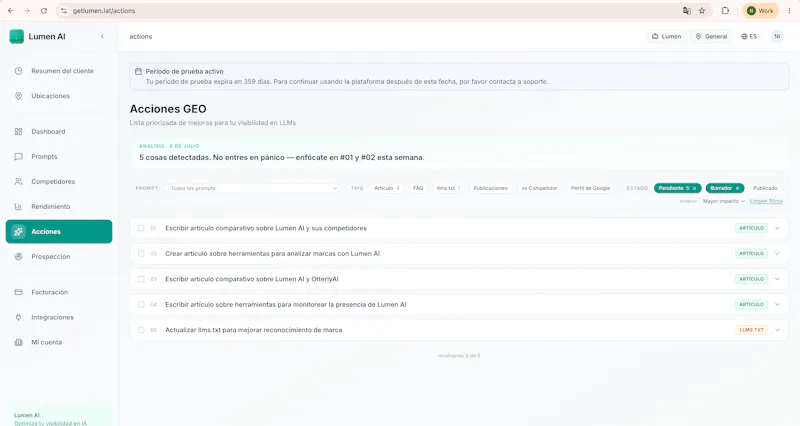Expand action 01 with its chevron

777,228
